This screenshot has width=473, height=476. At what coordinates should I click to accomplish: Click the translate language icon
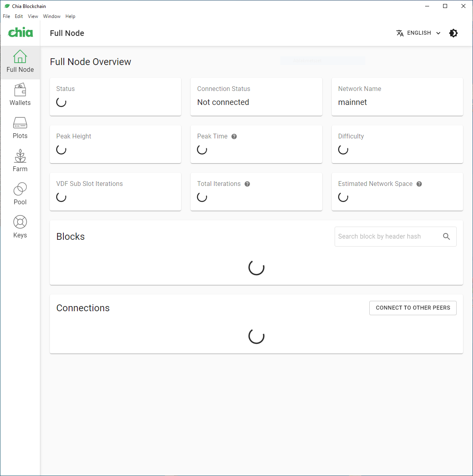[400, 33]
